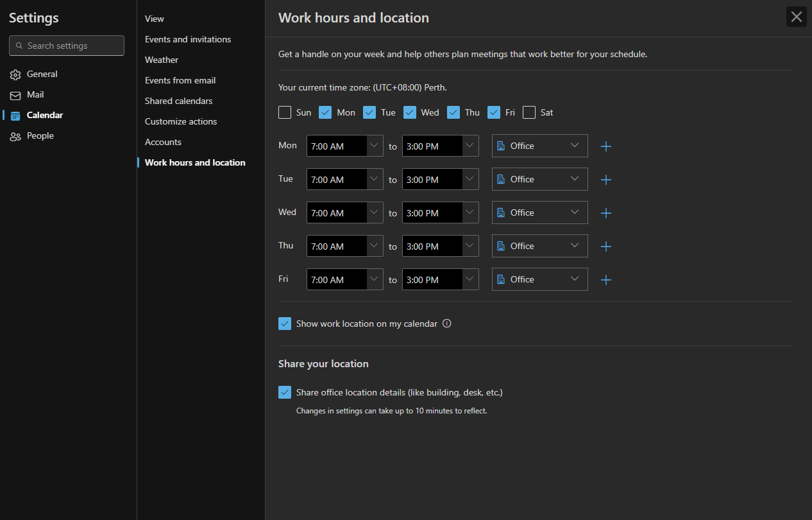Click the General gear icon

click(x=15, y=74)
